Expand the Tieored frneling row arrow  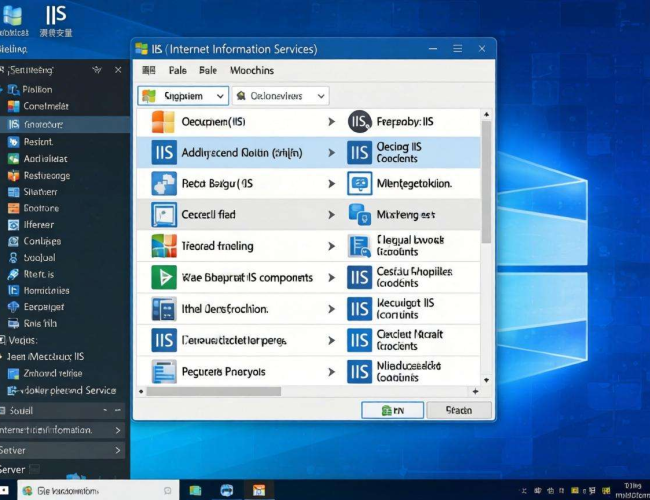tap(332, 246)
